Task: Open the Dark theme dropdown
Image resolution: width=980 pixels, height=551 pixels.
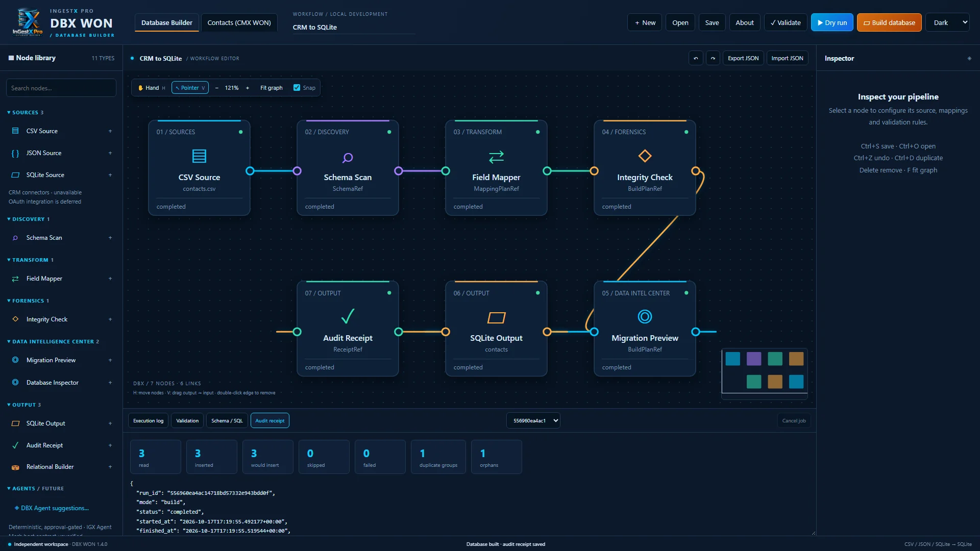Action: [947, 22]
